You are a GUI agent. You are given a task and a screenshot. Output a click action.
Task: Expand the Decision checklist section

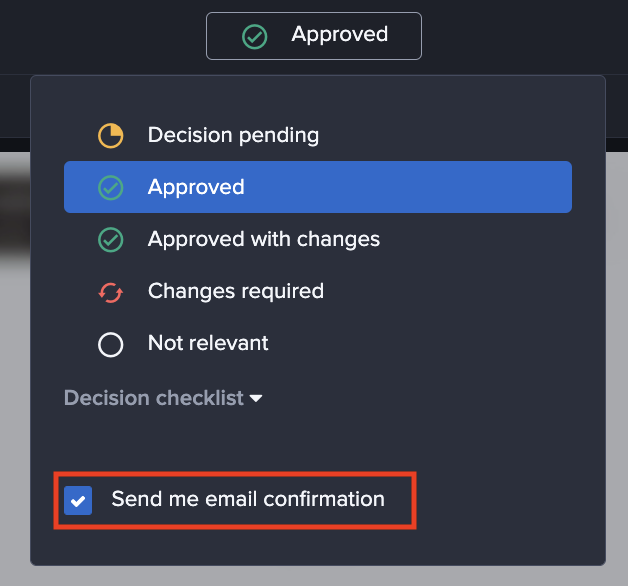(x=154, y=398)
